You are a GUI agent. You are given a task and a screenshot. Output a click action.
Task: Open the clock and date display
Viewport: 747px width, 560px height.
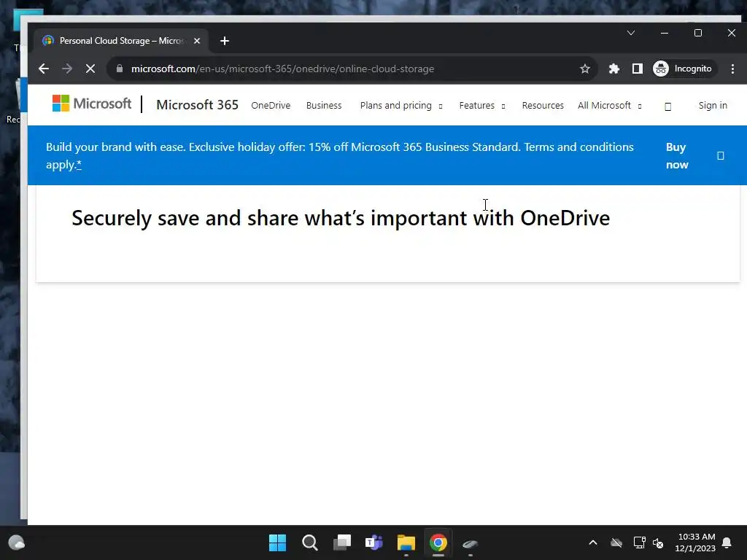point(695,542)
